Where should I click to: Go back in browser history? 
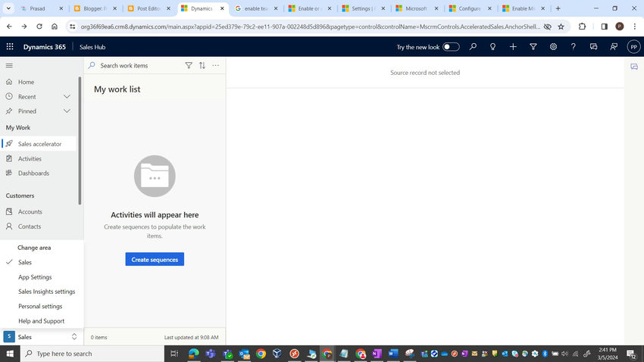9,27
